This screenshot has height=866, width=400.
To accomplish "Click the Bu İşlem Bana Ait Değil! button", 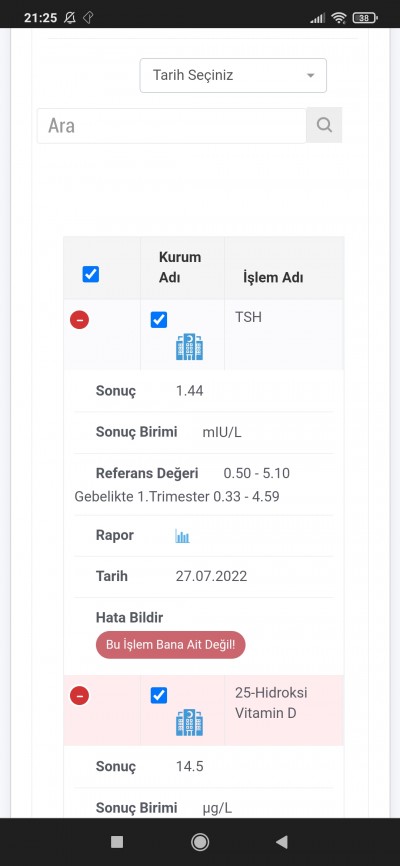I will pos(170,645).
